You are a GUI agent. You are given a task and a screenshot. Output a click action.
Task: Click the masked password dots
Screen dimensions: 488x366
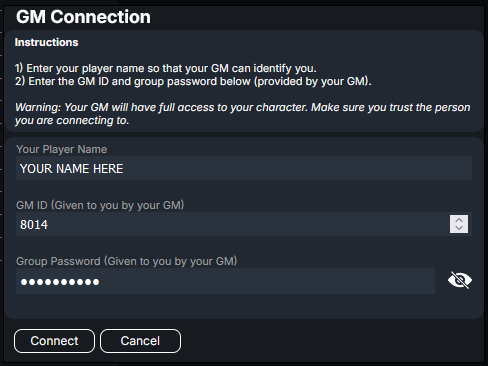(x=60, y=282)
